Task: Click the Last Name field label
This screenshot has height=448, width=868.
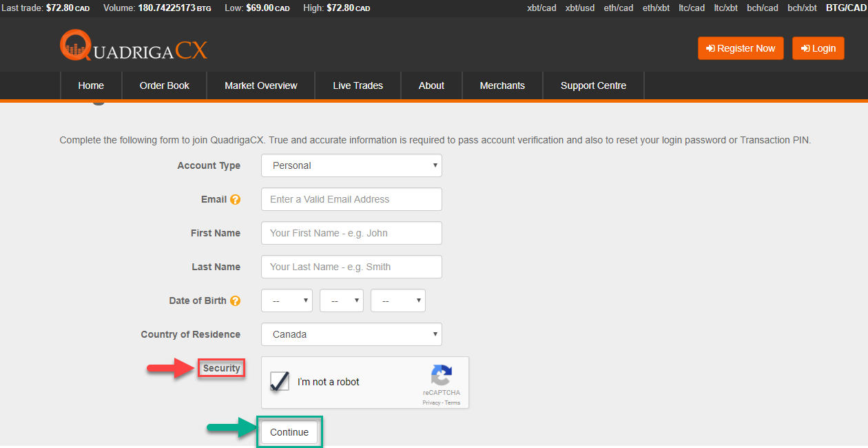Action: pos(216,267)
